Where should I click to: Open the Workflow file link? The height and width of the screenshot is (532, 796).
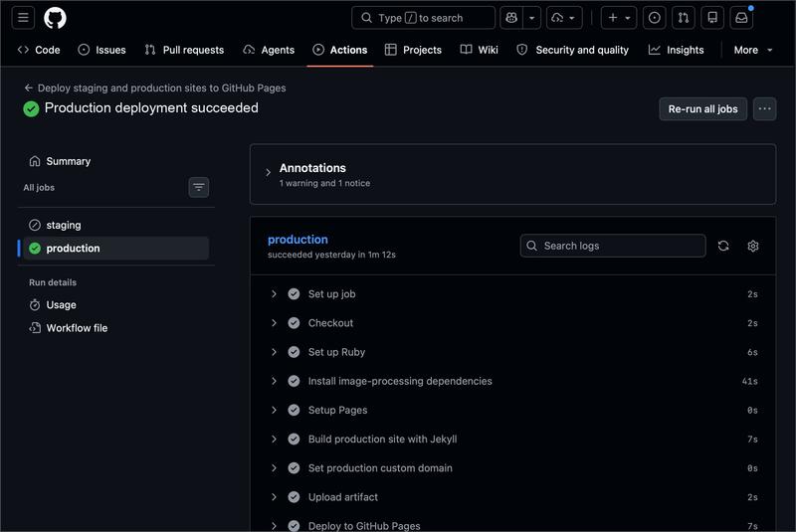tap(116, 328)
